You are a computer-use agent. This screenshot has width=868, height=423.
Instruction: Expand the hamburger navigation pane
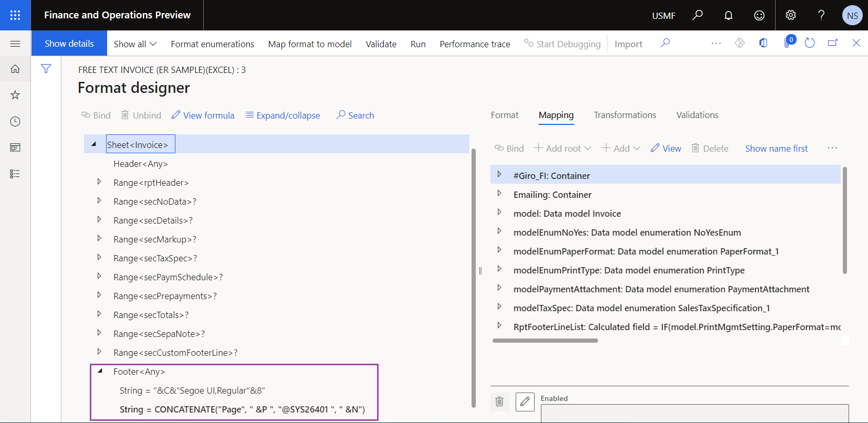point(15,44)
